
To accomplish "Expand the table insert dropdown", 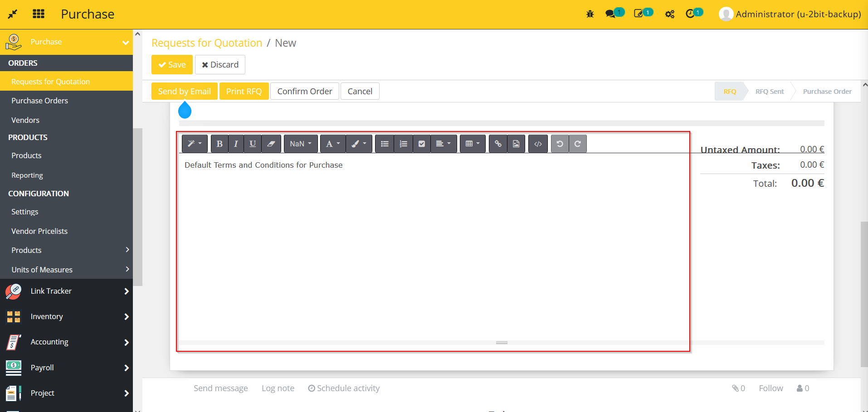I will [473, 144].
